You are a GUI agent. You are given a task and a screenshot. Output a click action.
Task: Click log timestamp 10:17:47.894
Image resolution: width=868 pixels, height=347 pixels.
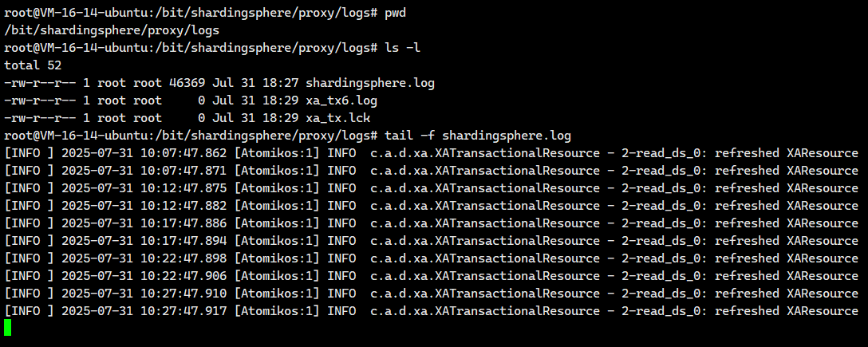(x=183, y=241)
